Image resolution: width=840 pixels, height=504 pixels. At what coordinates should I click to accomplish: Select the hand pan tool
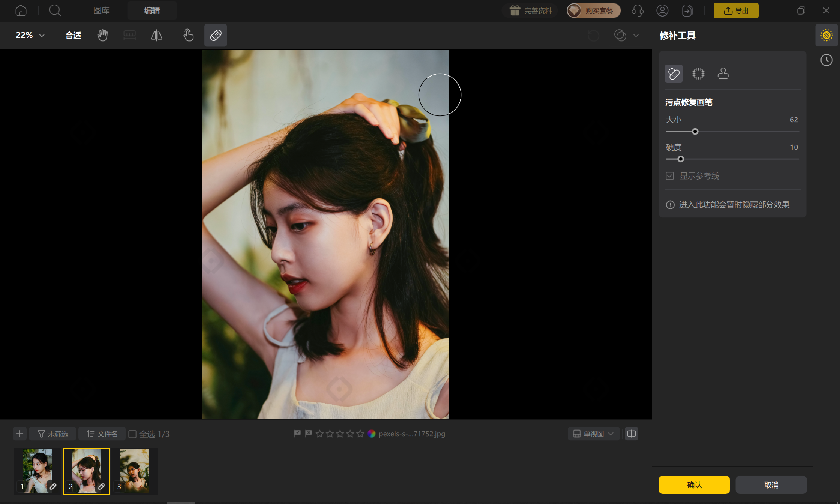tap(102, 35)
